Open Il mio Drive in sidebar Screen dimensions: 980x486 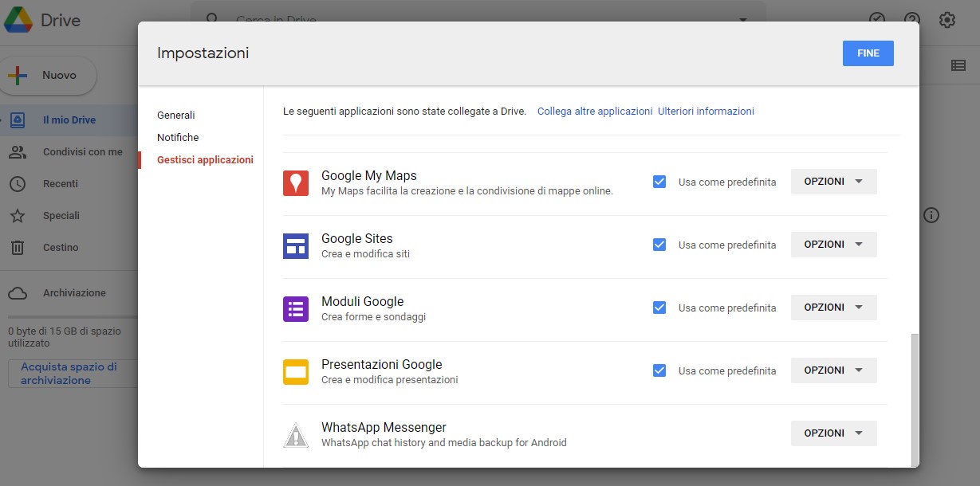click(69, 120)
